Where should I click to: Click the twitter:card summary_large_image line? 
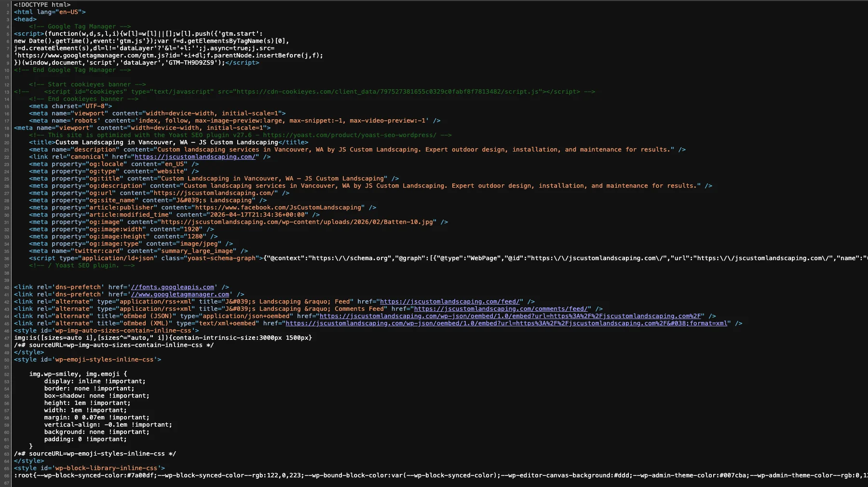click(138, 251)
